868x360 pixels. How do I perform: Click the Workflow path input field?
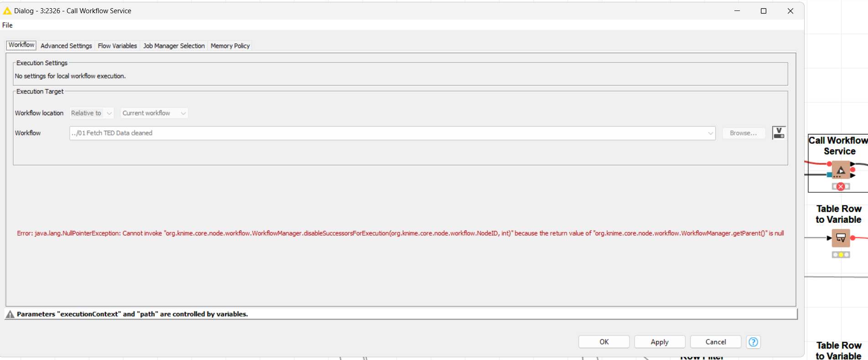pyautogui.click(x=387, y=133)
